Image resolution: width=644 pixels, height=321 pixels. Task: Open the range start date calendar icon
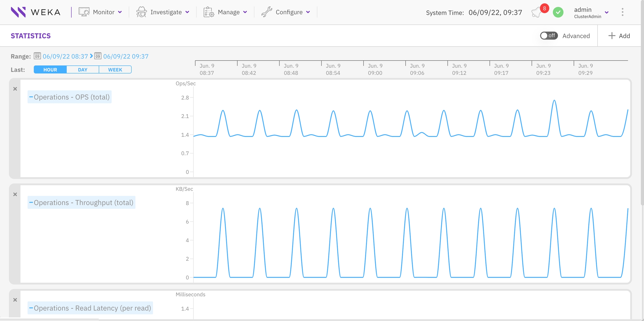(37, 56)
